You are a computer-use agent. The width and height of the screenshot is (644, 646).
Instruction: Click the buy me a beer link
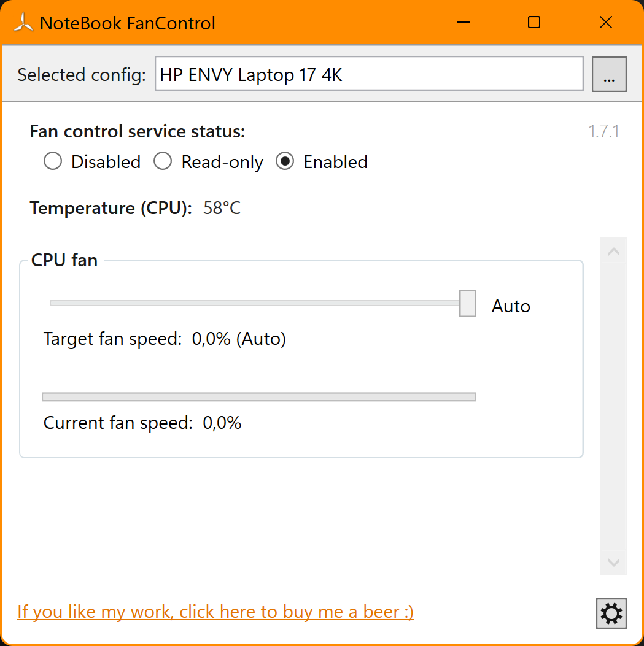pos(215,612)
